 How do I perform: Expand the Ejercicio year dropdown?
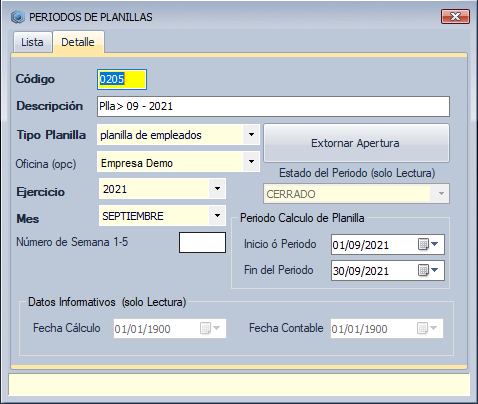pos(217,189)
